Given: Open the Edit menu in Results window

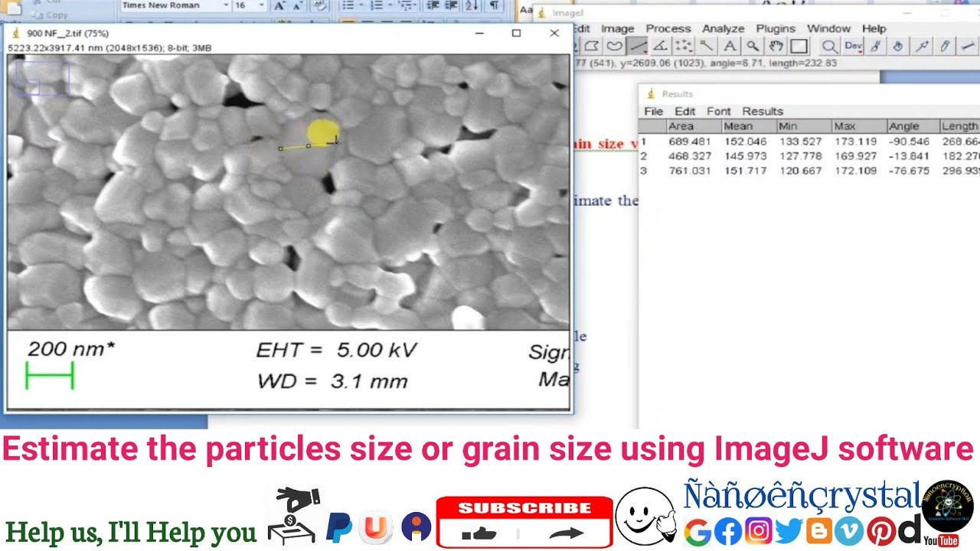Looking at the screenshot, I should 684,111.
